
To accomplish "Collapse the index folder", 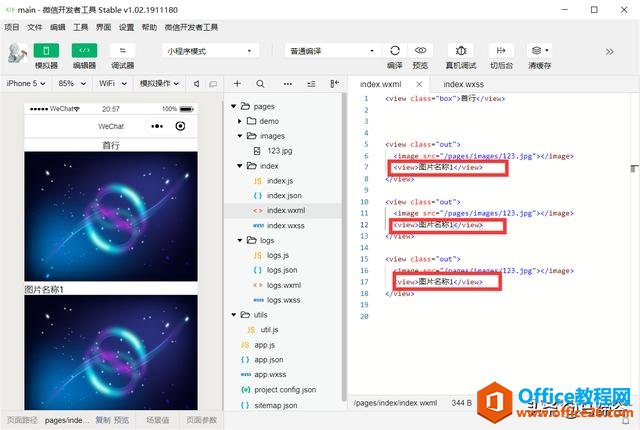I will [240, 166].
